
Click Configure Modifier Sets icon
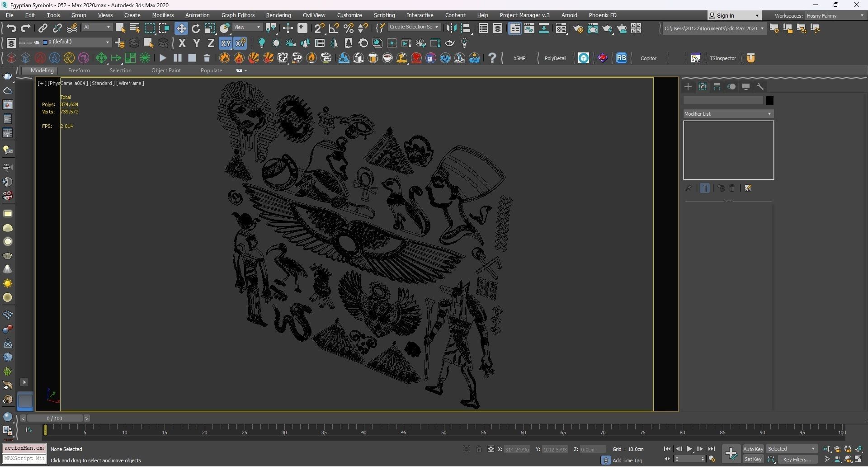pos(748,188)
